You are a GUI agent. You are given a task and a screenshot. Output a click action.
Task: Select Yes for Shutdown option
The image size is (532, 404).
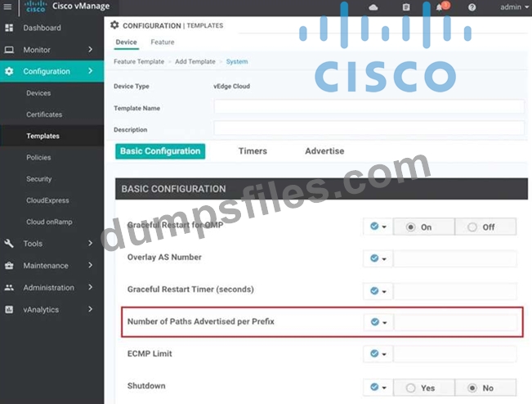pos(410,388)
